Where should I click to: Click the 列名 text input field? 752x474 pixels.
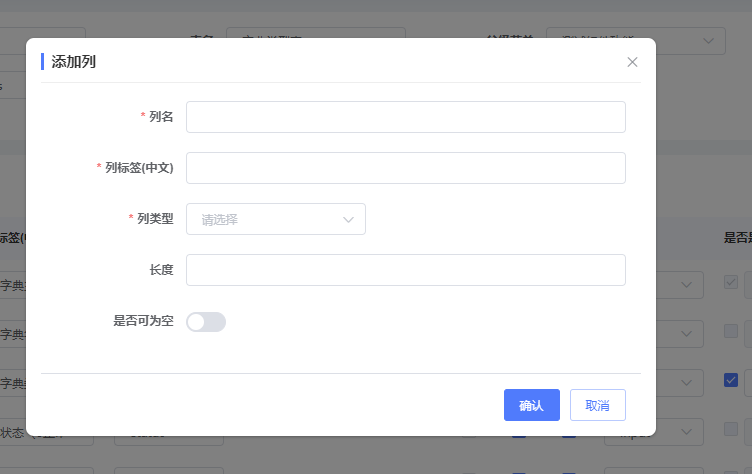point(405,117)
